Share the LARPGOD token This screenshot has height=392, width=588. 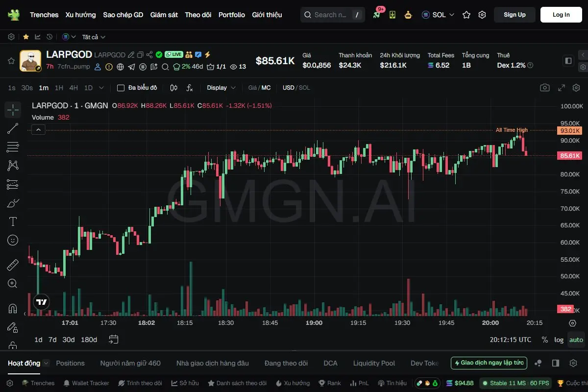tap(149, 55)
